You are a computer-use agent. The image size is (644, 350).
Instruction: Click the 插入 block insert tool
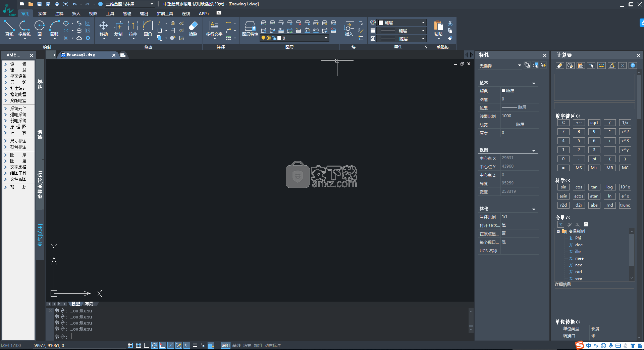tap(349, 28)
